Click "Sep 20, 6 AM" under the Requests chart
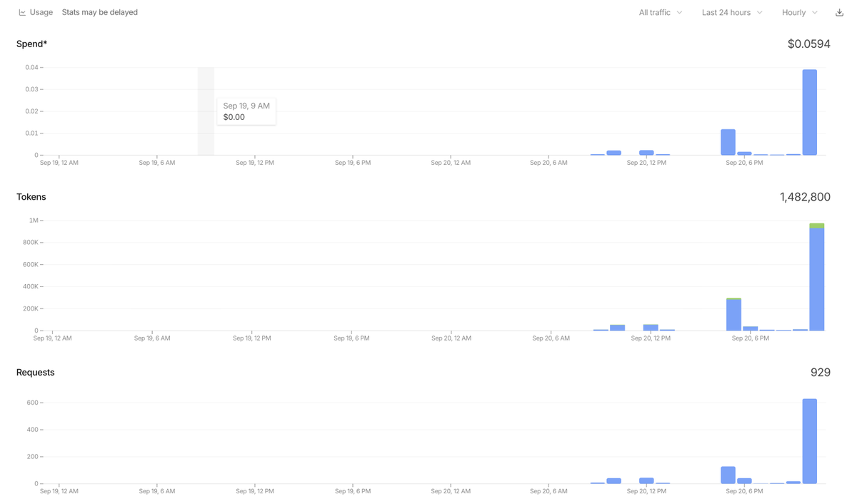857x504 pixels. point(548,491)
